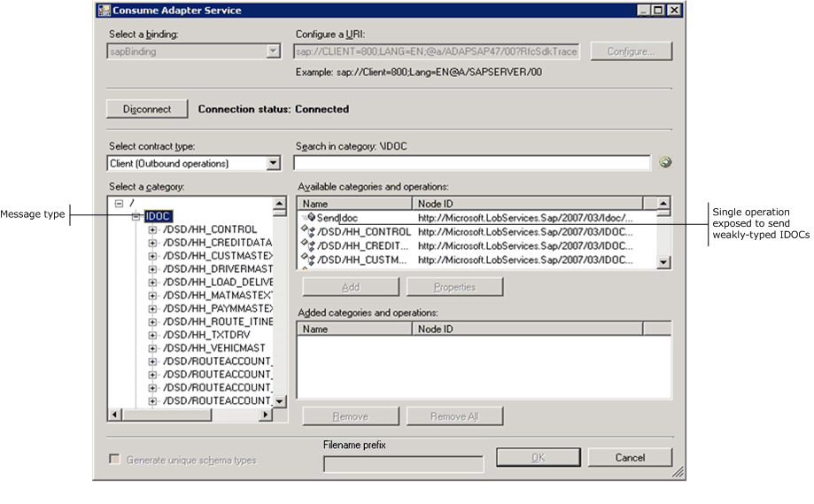Select the SendIdoc operation row

477,218
